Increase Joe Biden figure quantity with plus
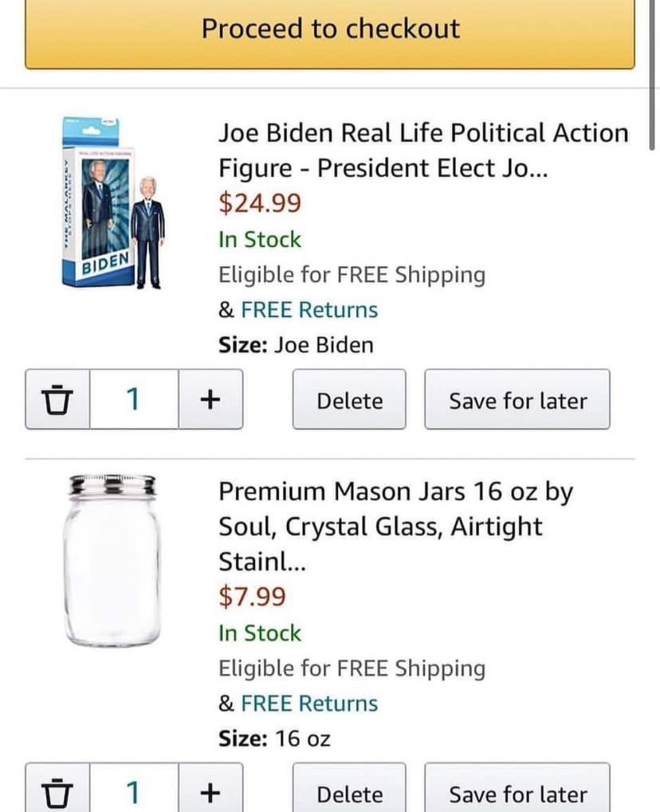Image resolution: width=660 pixels, height=812 pixels. (x=210, y=399)
